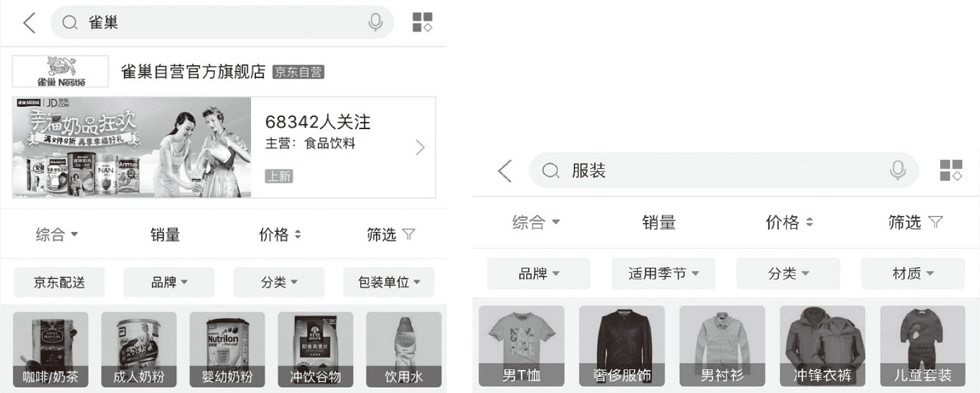This screenshot has width=980, height=393.
Task: Sort 雀巢 results by 价格
Action: (280, 235)
